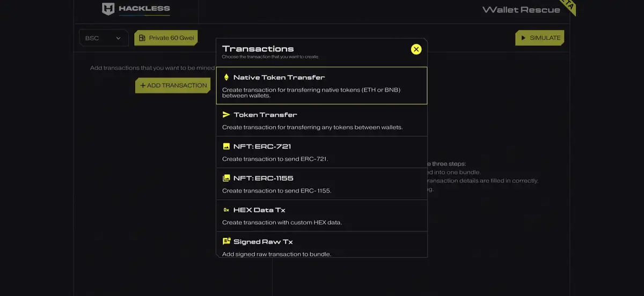The image size is (644, 296).
Task: Expand the network selector chevron
Action: click(118, 38)
